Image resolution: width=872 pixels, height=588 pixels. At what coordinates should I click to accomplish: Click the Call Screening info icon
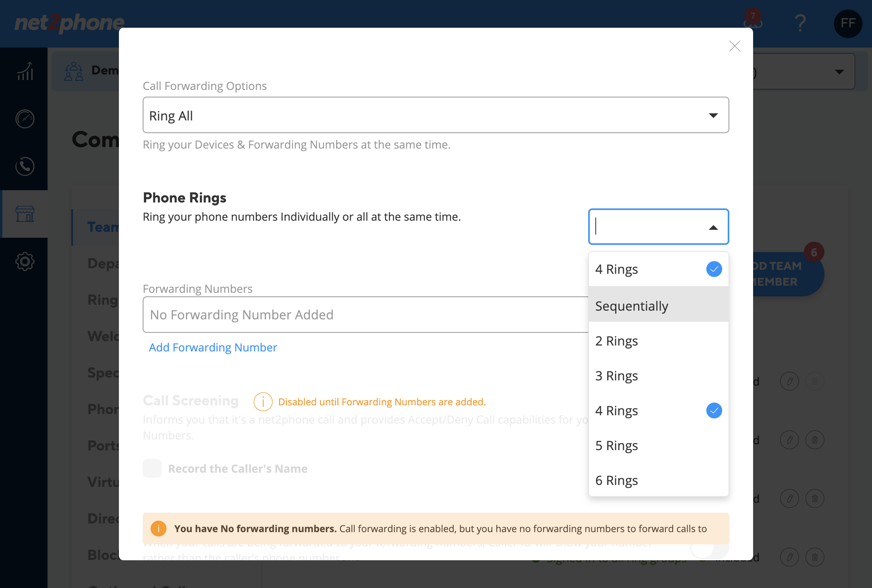coord(263,402)
